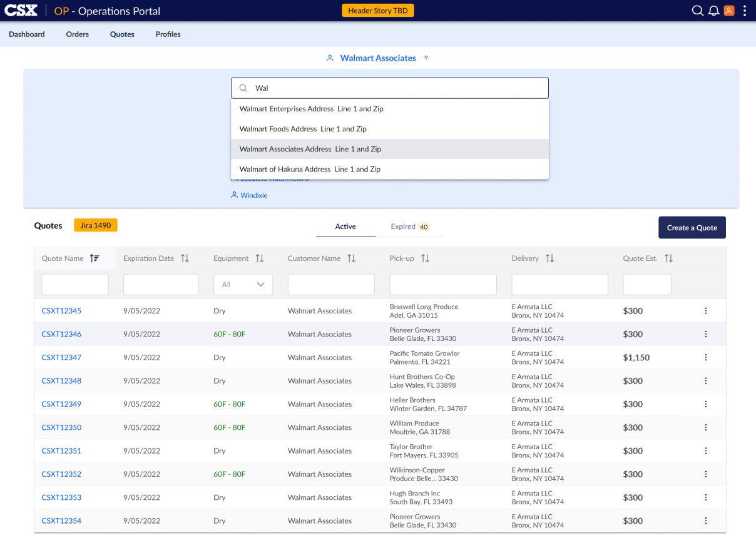Open row actions menu for CSXT12350

(706, 428)
